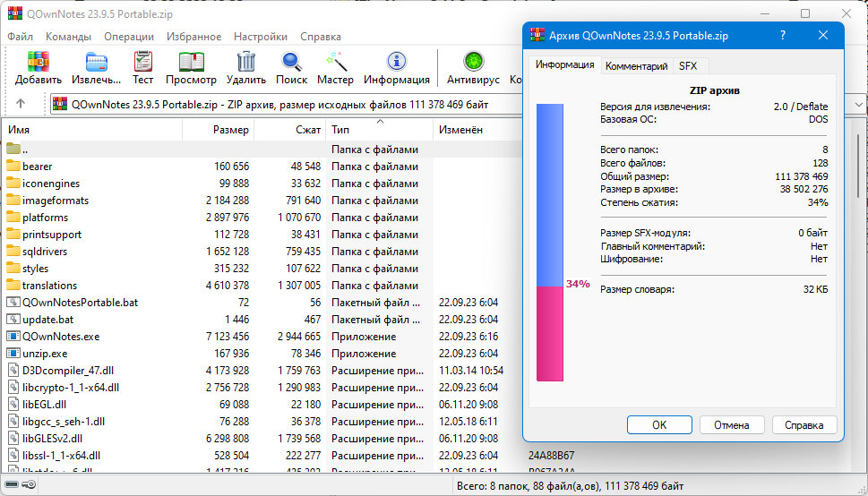Sort by the Изменён column header
The height and width of the screenshot is (496, 868).
click(x=477, y=130)
